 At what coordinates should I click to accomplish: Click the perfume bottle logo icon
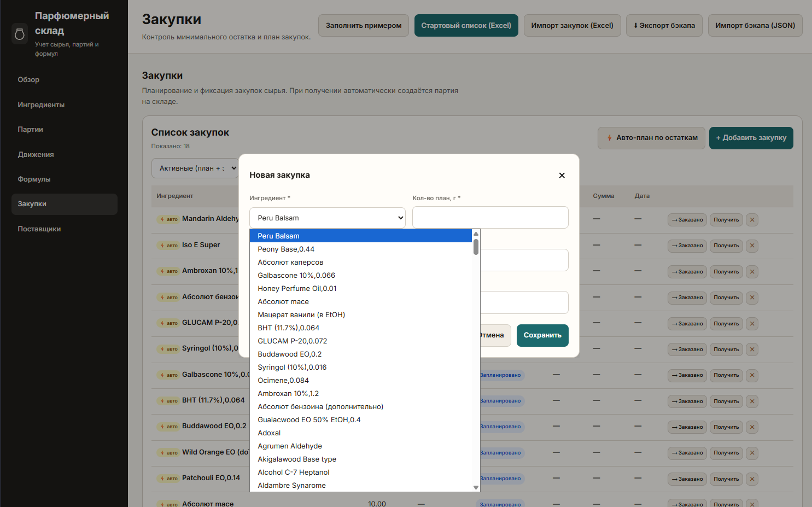(x=20, y=34)
